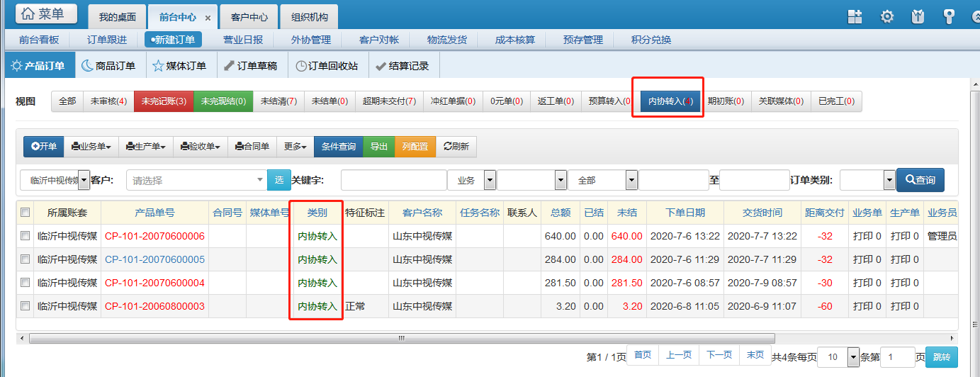Screen dimensions: 980x377
Task: Expand 验收单 print dropdown
Action: point(199,147)
